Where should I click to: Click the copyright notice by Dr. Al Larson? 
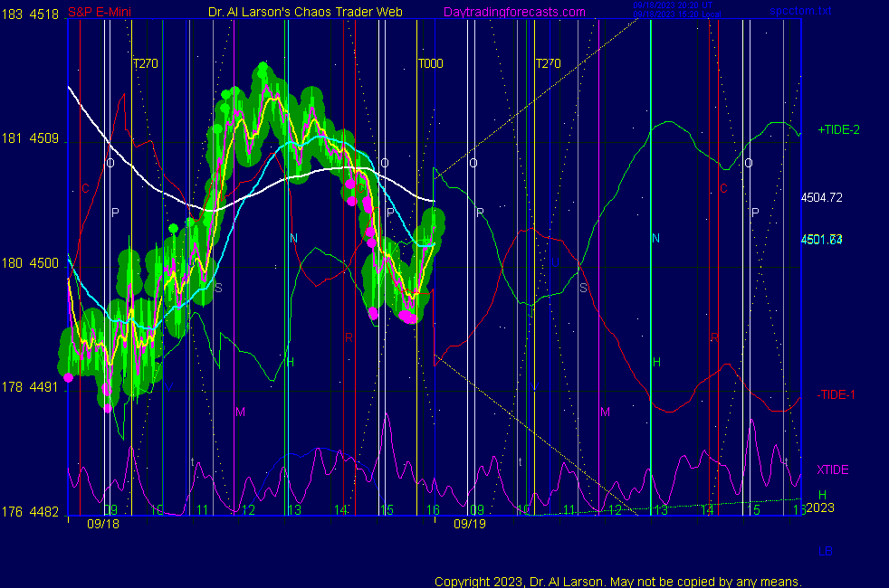pos(618,582)
